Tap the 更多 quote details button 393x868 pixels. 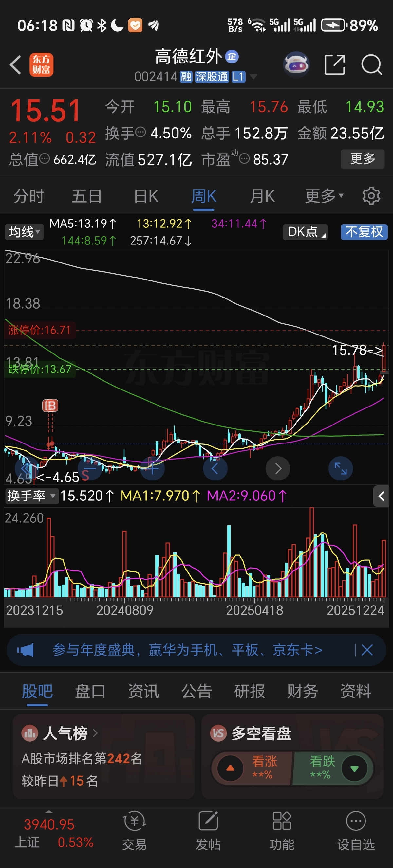point(363,159)
